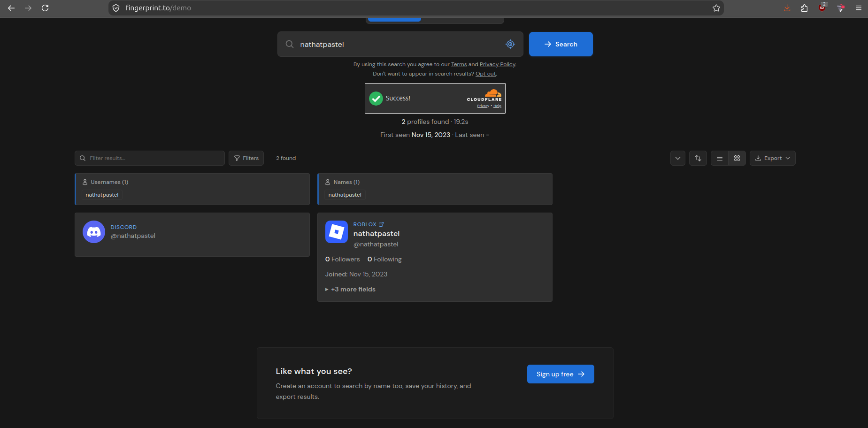Toggle sort order arrows icon

tap(698, 158)
